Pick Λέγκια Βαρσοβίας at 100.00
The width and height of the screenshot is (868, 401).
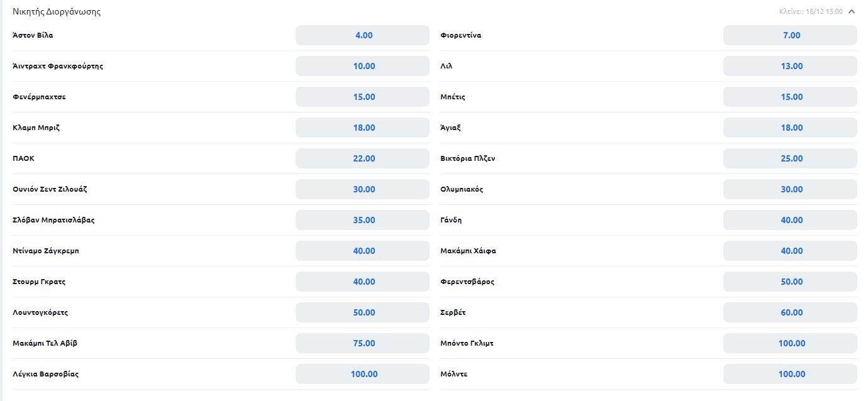coord(363,374)
